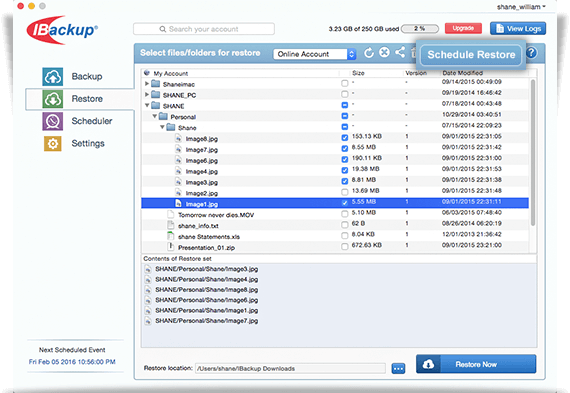Toggle the Personal folder checkbox
This screenshot has height=393, width=570.
click(x=345, y=116)
